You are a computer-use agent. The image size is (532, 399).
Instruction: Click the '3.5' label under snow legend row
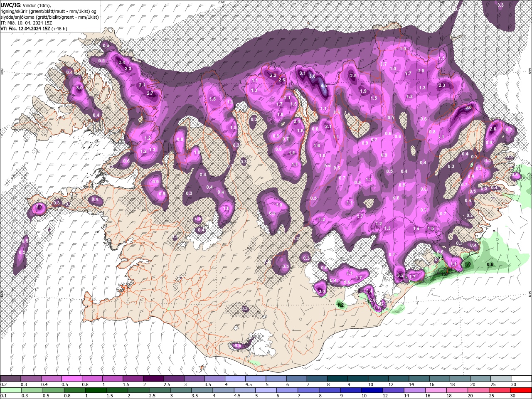(x=207, y=384)
